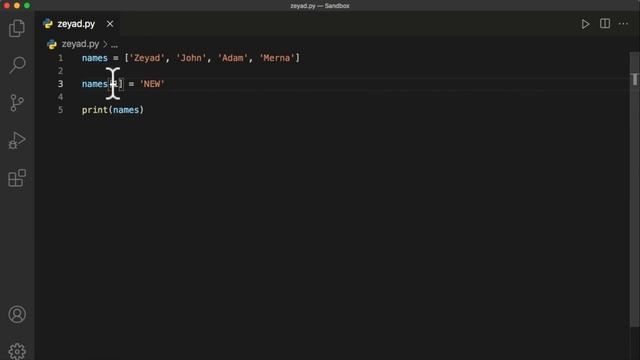640x360 pixels.
Task: Expand the breadcrumb ellipsis
Action: click(114, 44)
